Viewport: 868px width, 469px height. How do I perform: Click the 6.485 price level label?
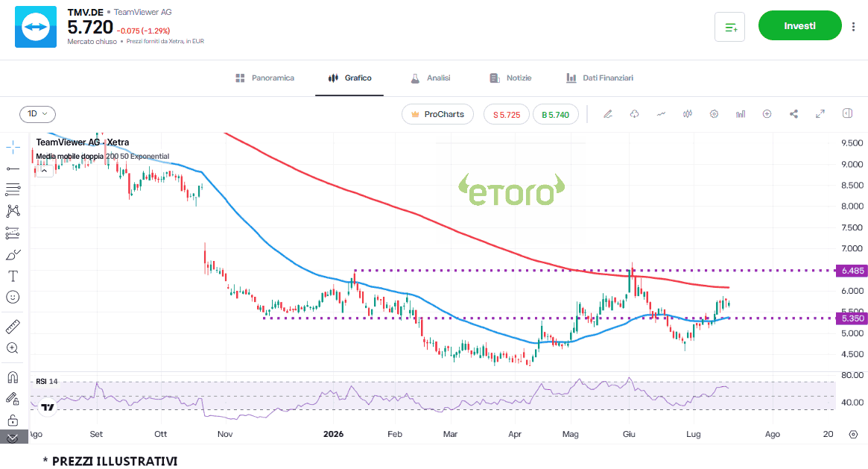pyautogui.click(x=852, y=271)
